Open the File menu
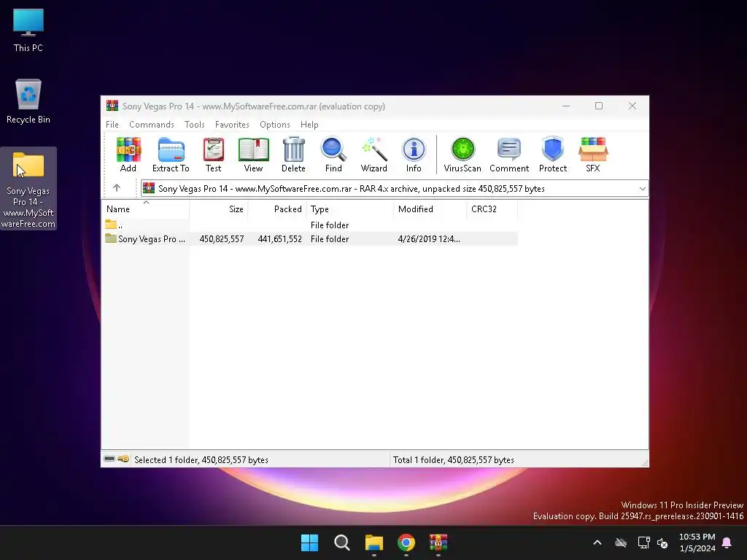Image resolution: width=747 pixels, height=560 pixels. point(112,124)
